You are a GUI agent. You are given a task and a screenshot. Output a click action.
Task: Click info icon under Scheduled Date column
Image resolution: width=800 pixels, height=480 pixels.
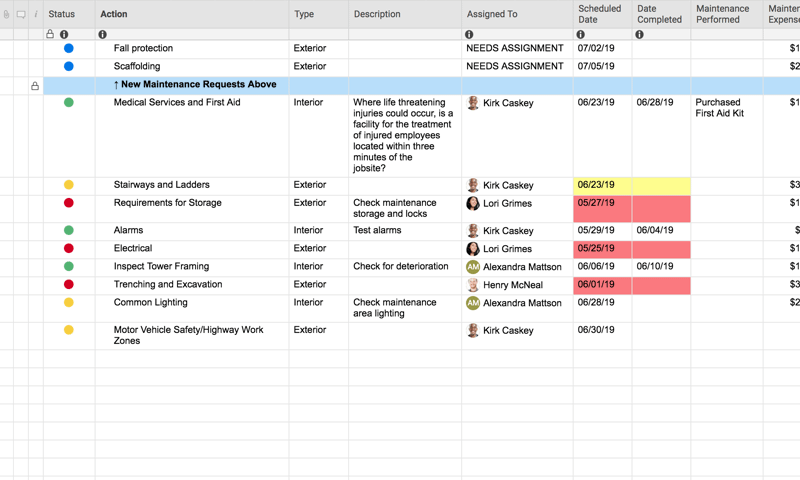581,34
